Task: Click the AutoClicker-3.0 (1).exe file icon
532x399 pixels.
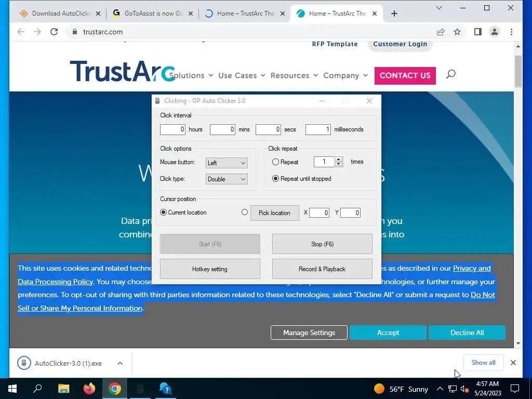Action: [24, 363]
